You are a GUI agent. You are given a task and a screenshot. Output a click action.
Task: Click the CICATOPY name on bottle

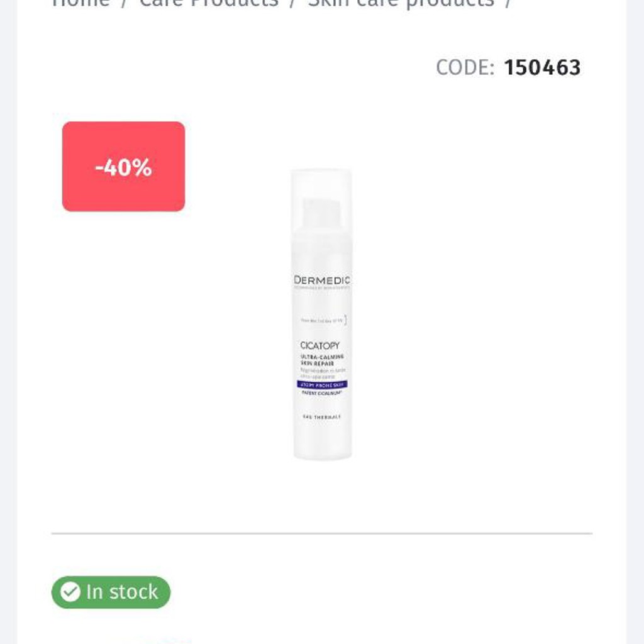point(319,345)
